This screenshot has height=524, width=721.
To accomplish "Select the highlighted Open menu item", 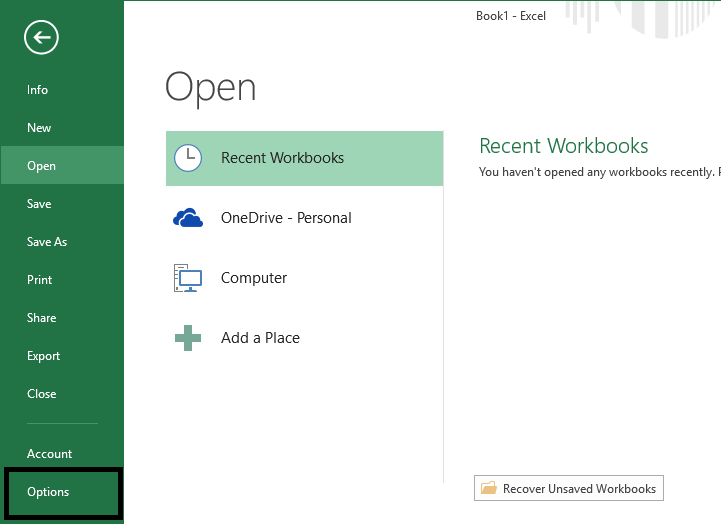I will click(x=41, y=166).
